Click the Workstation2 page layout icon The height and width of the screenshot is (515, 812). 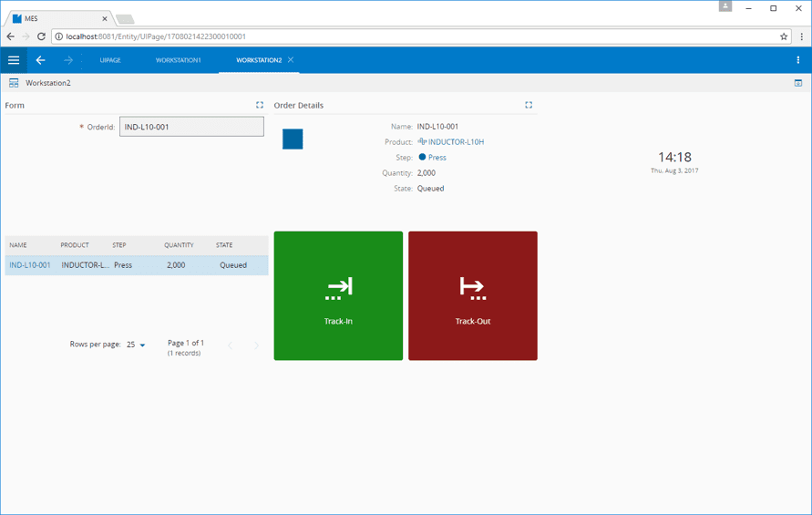click(x=14, y=83)
